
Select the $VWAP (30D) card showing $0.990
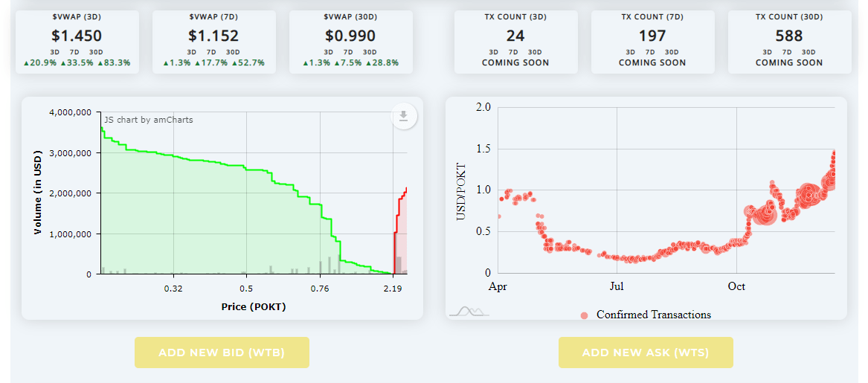point(350,42)
